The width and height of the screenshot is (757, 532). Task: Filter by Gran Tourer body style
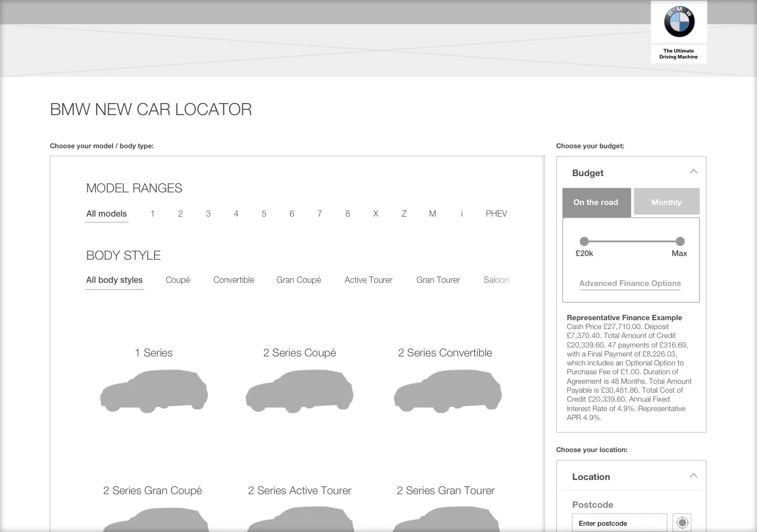[438, 280]
